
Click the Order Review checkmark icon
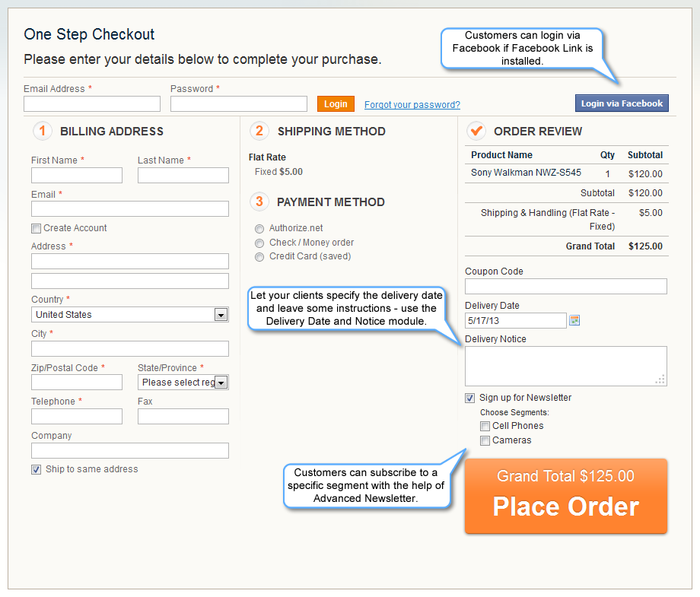476,131
